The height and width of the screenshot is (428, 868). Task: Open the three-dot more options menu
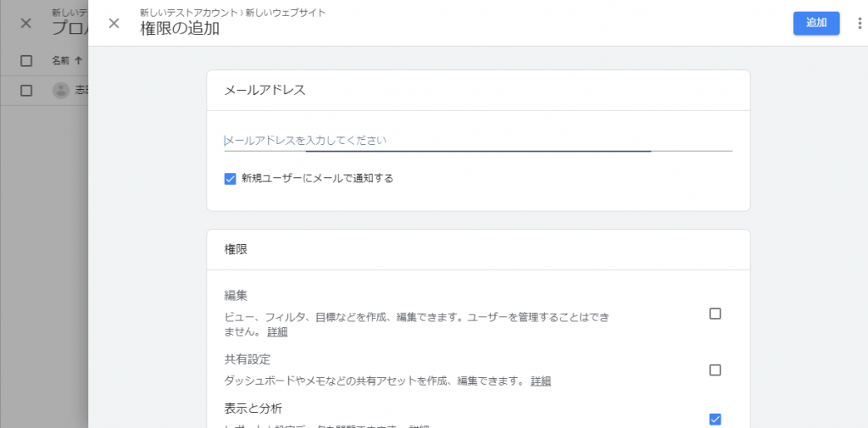click(860, 23)
